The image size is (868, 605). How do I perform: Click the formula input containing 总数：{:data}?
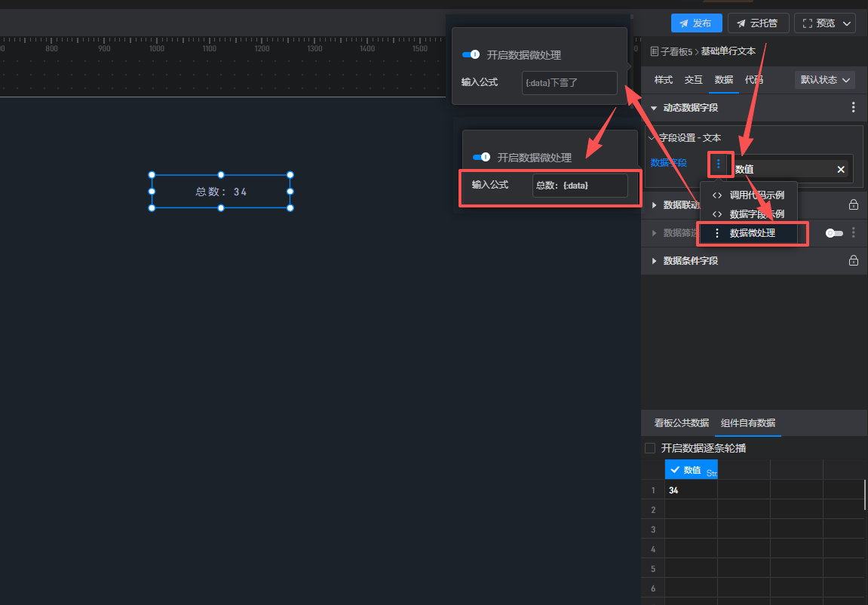coord(579,186)
